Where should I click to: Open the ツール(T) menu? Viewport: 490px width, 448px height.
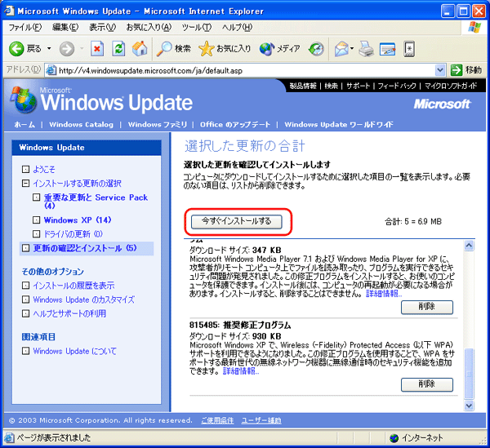(197, 28)
